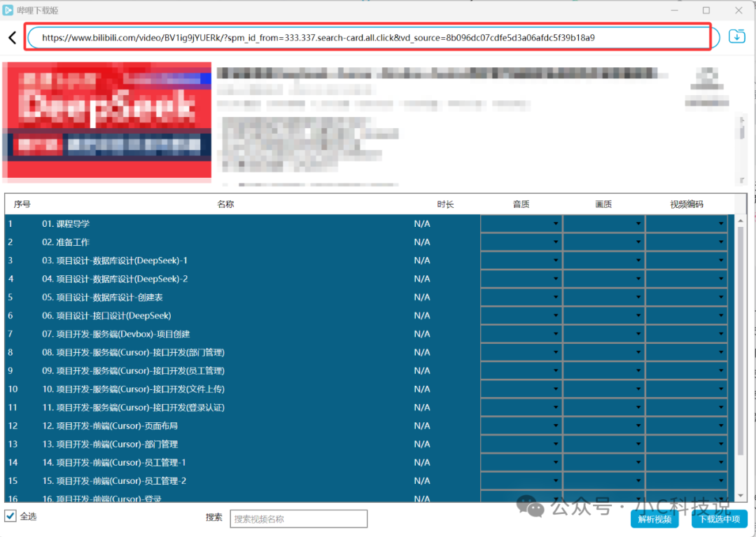756x537 pixels.
Task: Open the download manager icon
Action: tap(736, 36)
